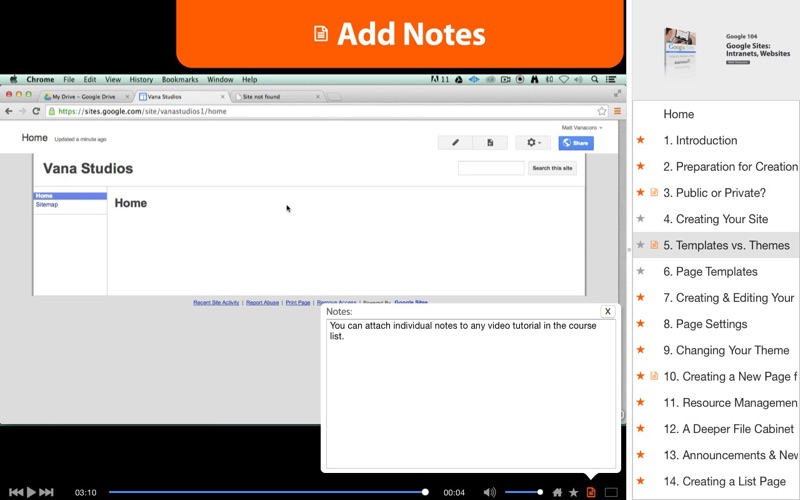This screenshot has height=500, width=800.
Task: Open lesson 8. Page Settings
Action: point(705,324)
